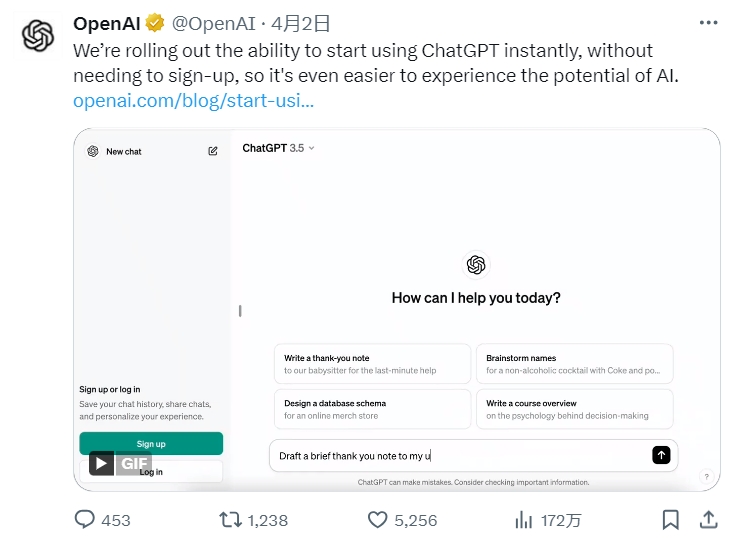Pick the Design a database schema card
Screen dimensions: 735x542
pos(372,409)
